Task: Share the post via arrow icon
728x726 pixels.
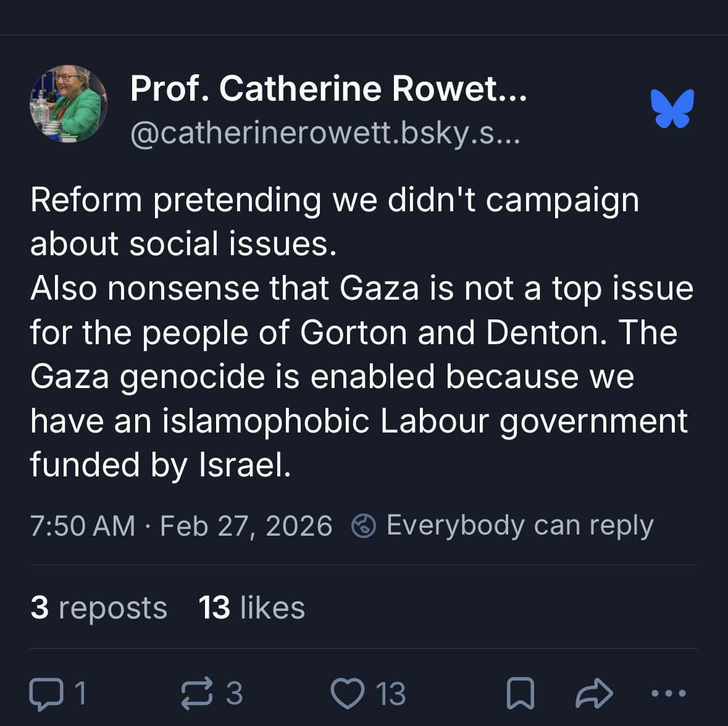Action: point(594,693)
